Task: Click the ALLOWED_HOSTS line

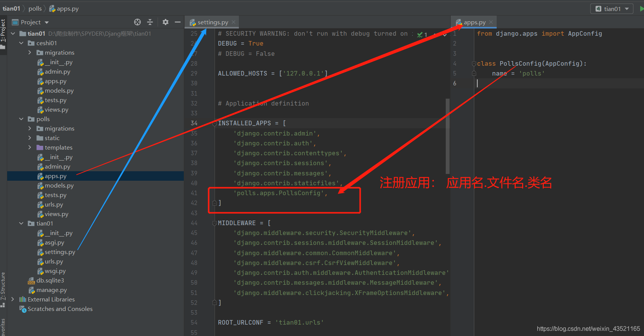Action: point(273,74)
